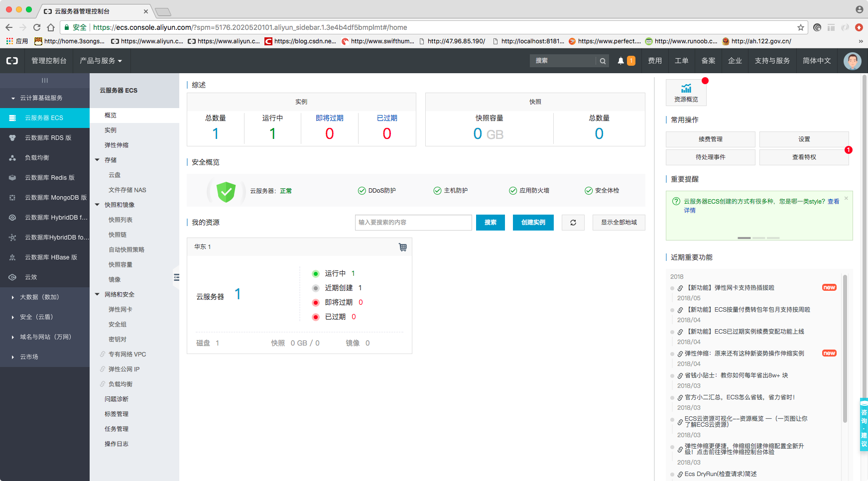Open the 备案 menu

708,61
